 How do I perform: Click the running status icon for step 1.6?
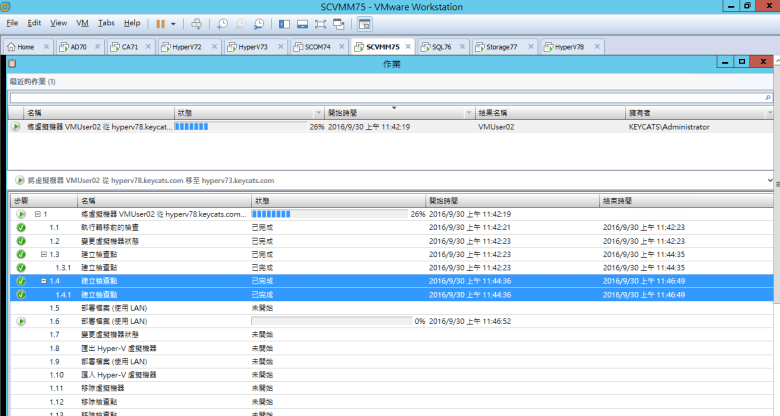point(20,321)
